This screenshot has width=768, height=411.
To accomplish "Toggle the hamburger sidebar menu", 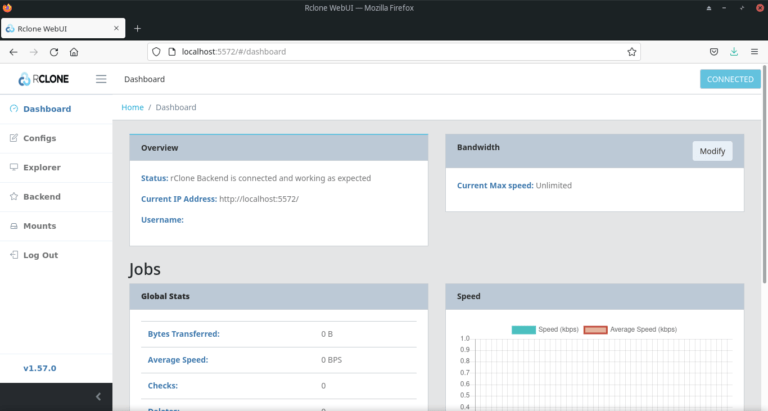I will coord(101,79).
